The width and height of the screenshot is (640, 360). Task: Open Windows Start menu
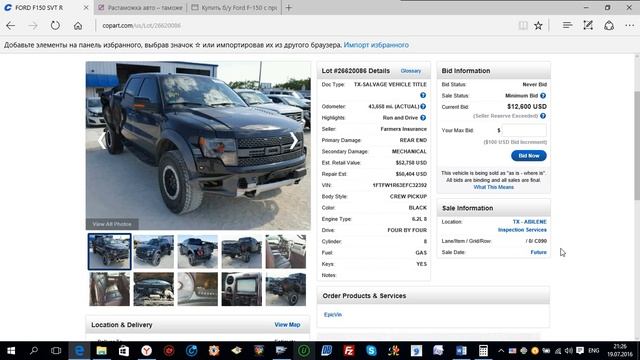[x=11, y=351]
